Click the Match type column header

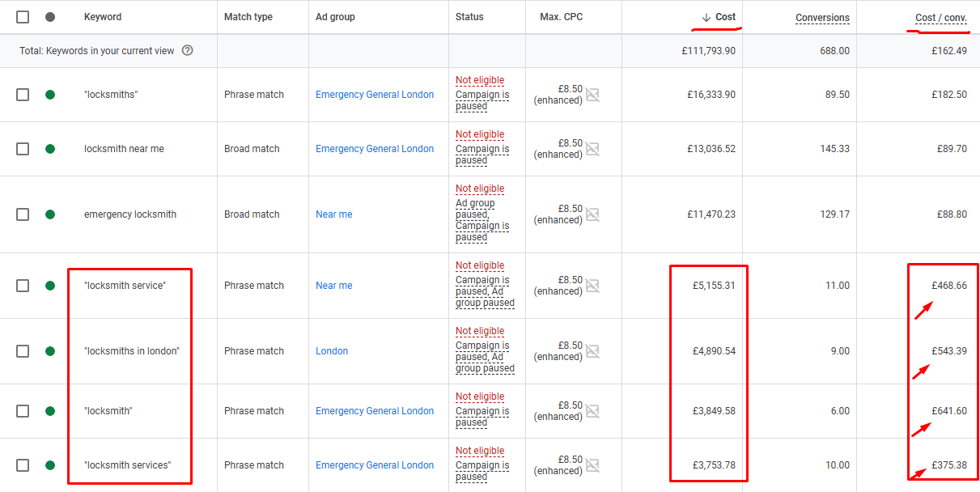point(248,17)
